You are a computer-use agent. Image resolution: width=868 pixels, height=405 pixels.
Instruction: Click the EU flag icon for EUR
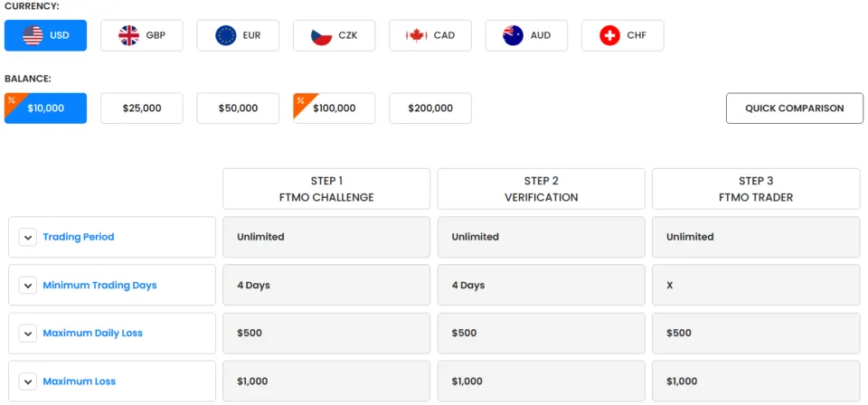[226, 36]
